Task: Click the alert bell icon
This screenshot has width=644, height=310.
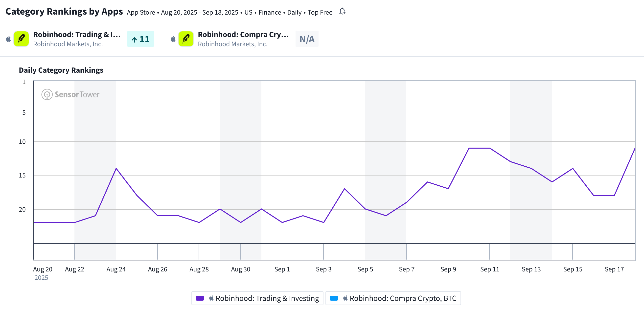Action: (x=342, y=11)
